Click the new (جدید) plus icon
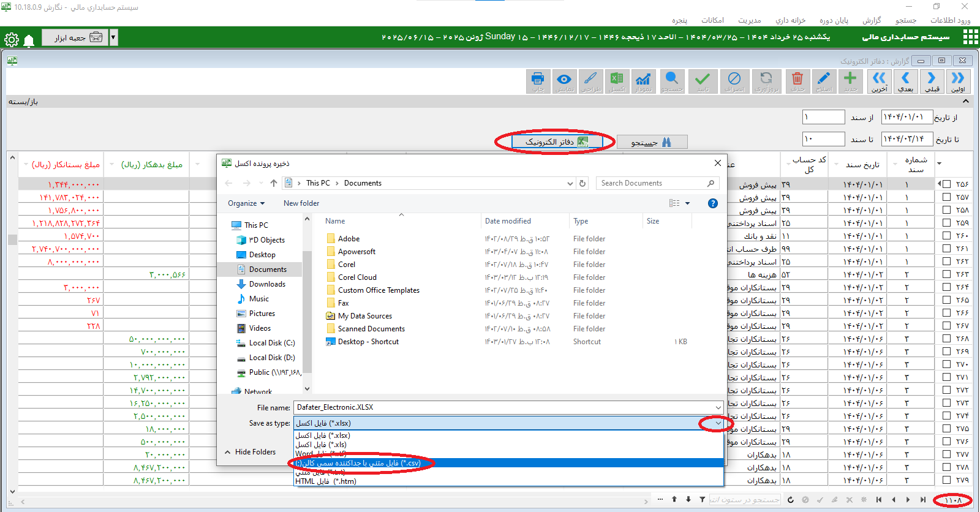Image resolution: width=980 pixels, height=512 pixels. pyautogui.click(x=850, y=81)
